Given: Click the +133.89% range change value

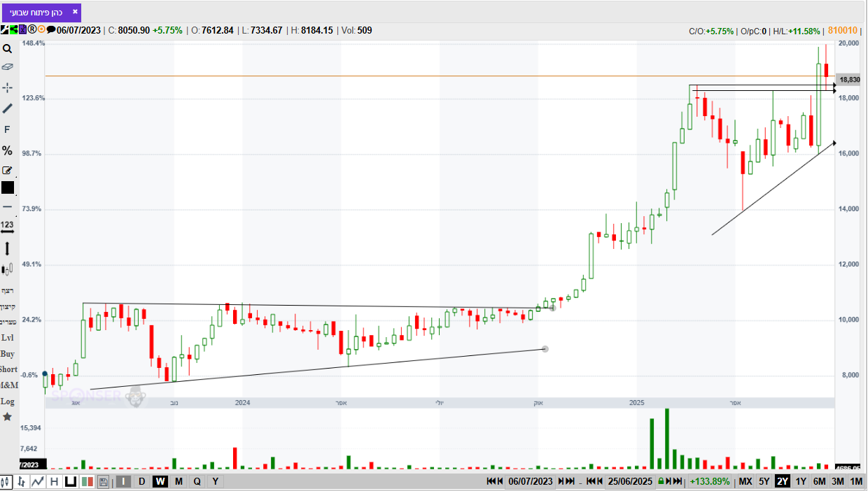Looking at the screenshot, I should pyautogui.click(x=710, y=481).
